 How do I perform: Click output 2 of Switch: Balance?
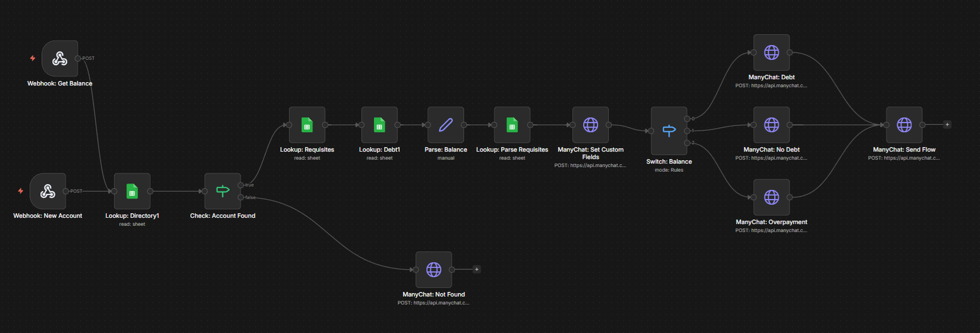[688, 143]
